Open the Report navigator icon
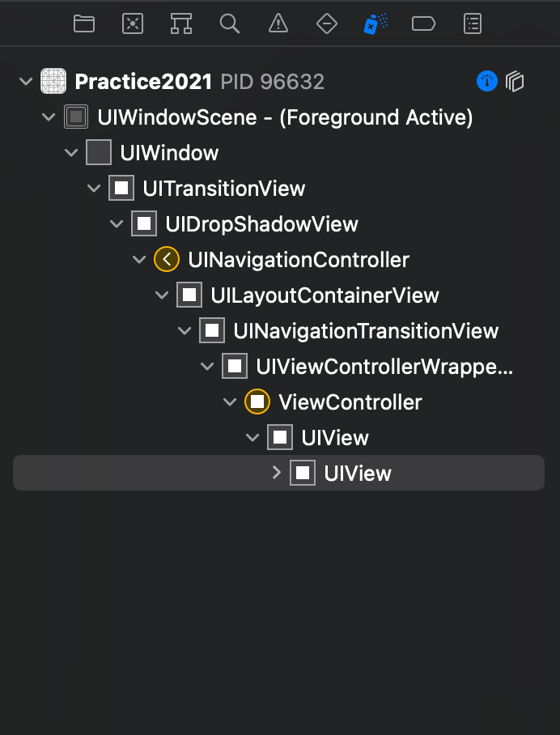560x735 pixels. point(473,23)
